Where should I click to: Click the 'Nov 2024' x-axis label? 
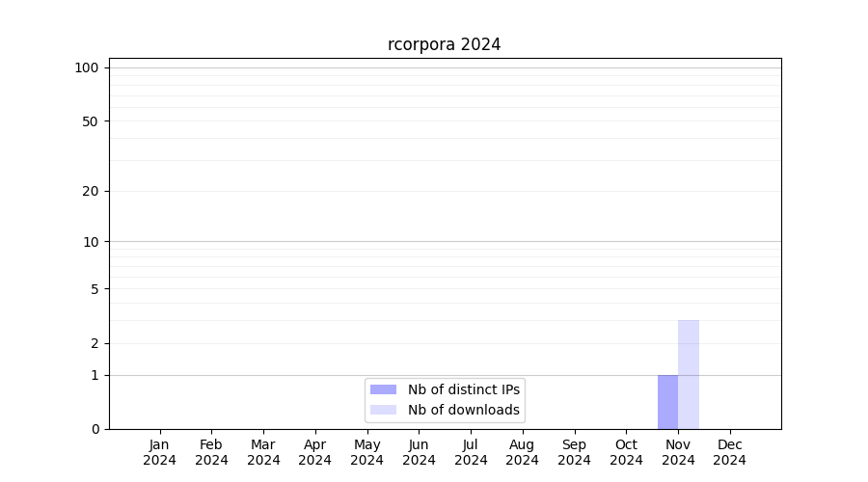[x=678, y=452]
